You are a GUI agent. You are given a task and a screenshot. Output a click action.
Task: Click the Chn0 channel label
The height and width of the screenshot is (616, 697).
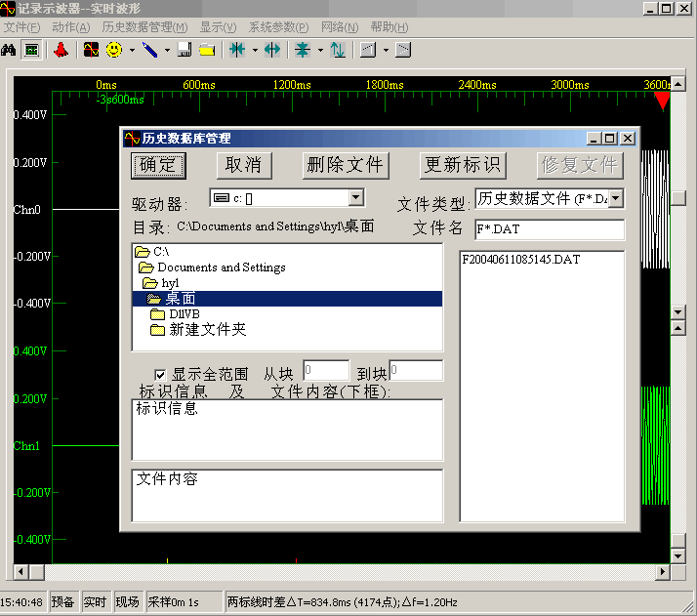tap(26, 209)
